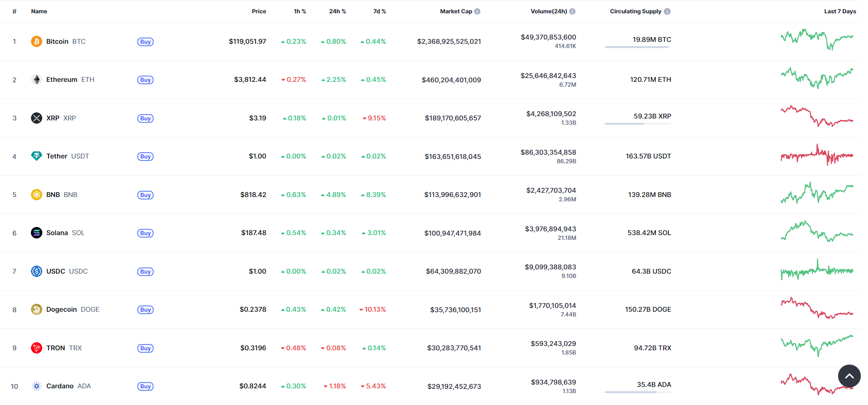
Task: Click the Bitcoin coin logo icon
Action: pyautogui.click(x=37, y=41)
